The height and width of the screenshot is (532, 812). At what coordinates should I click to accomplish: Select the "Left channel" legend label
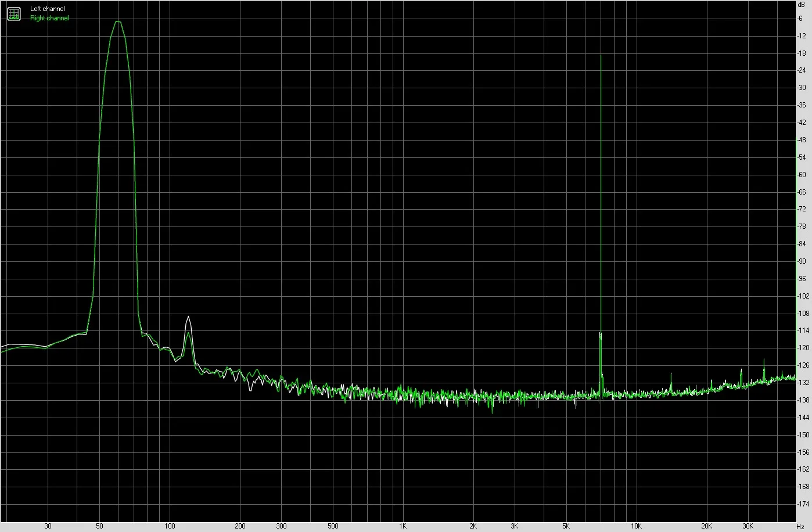click(x=48, y=9)
